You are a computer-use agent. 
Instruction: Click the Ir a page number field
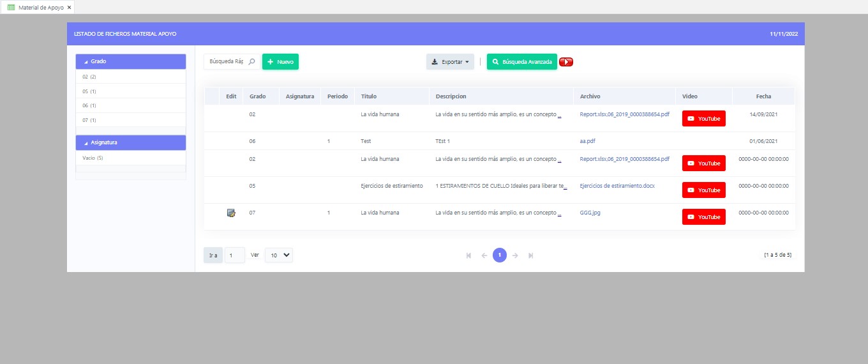tap(234, 255)
